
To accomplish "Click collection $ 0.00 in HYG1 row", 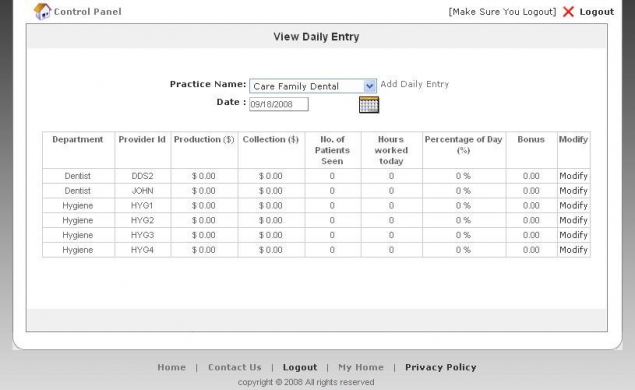I will tap(271, 206).
